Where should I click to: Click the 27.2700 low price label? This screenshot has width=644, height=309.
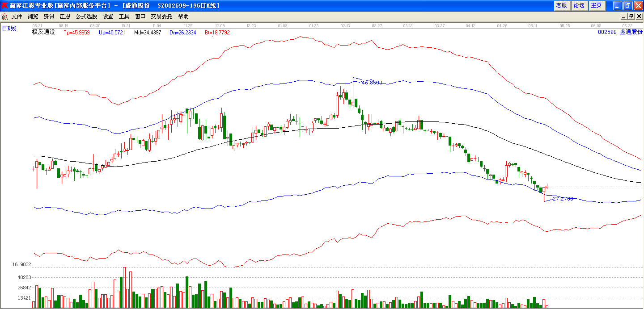(x=563, y=198)
